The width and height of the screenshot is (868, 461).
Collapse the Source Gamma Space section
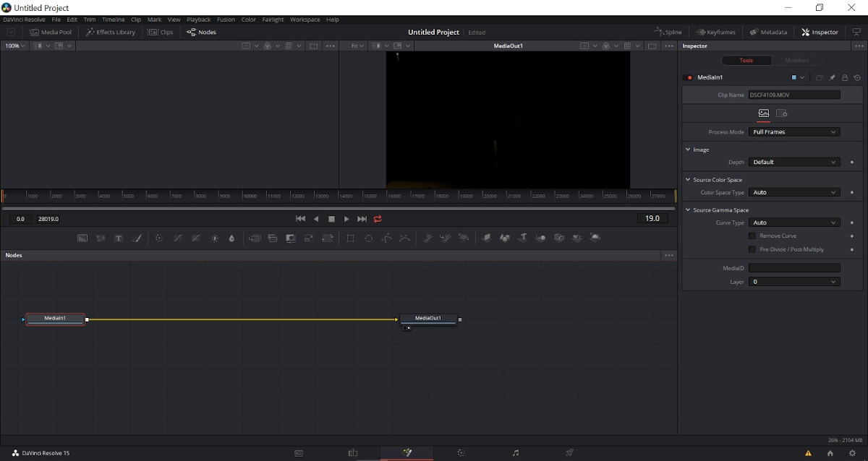pyautogui.click(x=688, y=210)
